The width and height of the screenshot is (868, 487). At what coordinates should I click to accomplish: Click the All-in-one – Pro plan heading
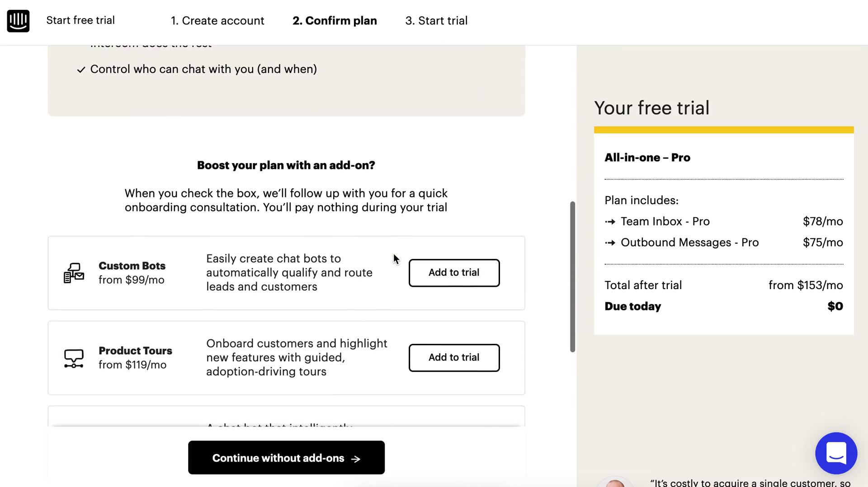pos(647,158)
